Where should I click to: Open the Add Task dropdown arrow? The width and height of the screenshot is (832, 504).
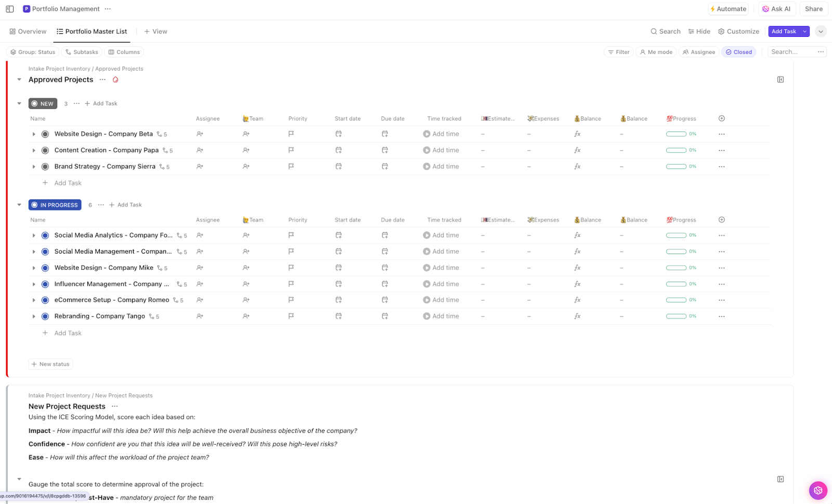805,32
